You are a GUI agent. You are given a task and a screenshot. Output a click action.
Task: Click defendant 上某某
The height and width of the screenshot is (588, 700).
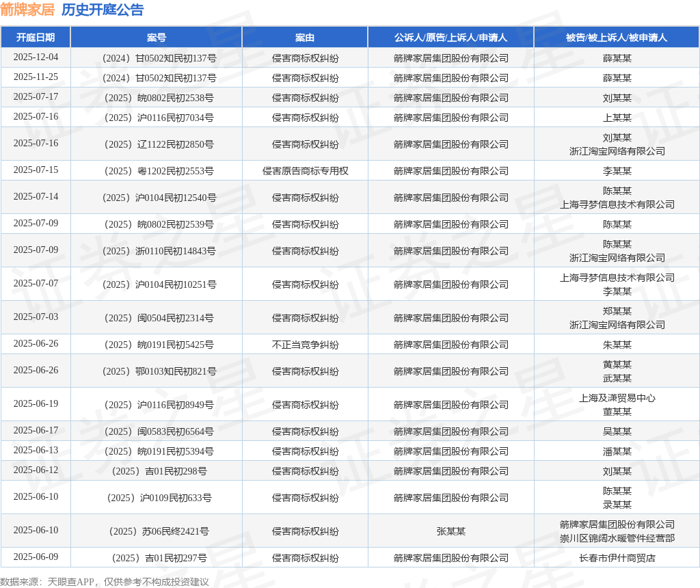617,118
